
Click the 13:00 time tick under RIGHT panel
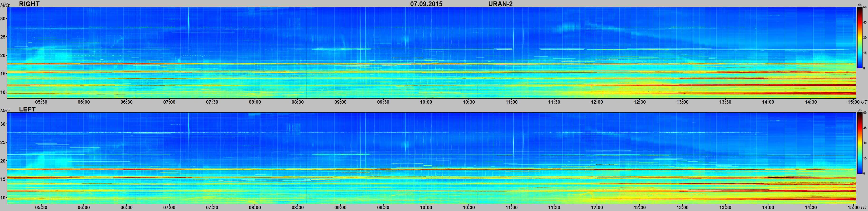(683, 102)
